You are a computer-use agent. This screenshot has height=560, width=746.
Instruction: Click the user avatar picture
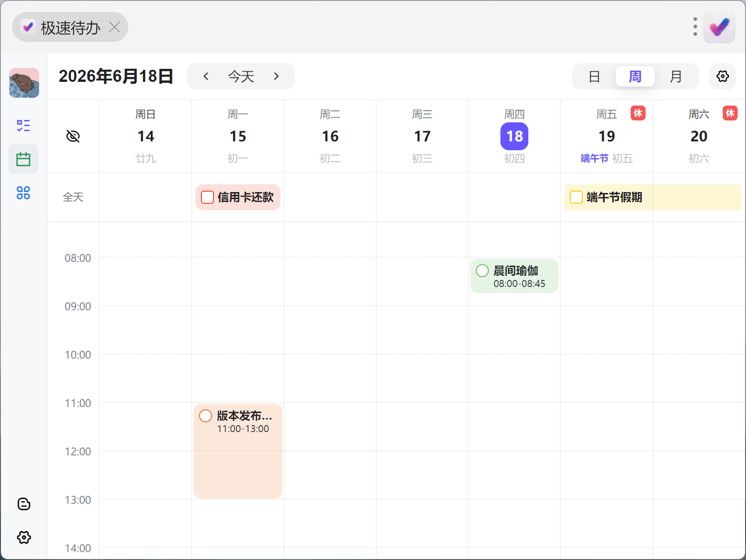[24, 83]
